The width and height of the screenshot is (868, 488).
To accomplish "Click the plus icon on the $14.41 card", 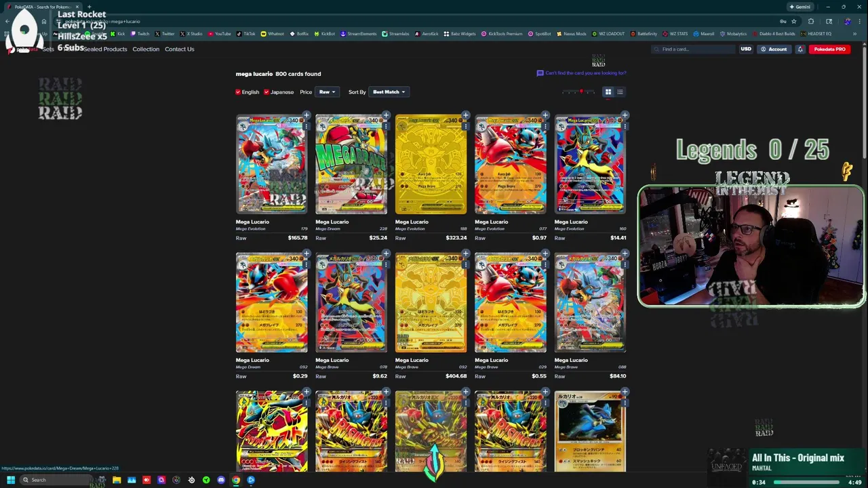I will pos(625,115).
